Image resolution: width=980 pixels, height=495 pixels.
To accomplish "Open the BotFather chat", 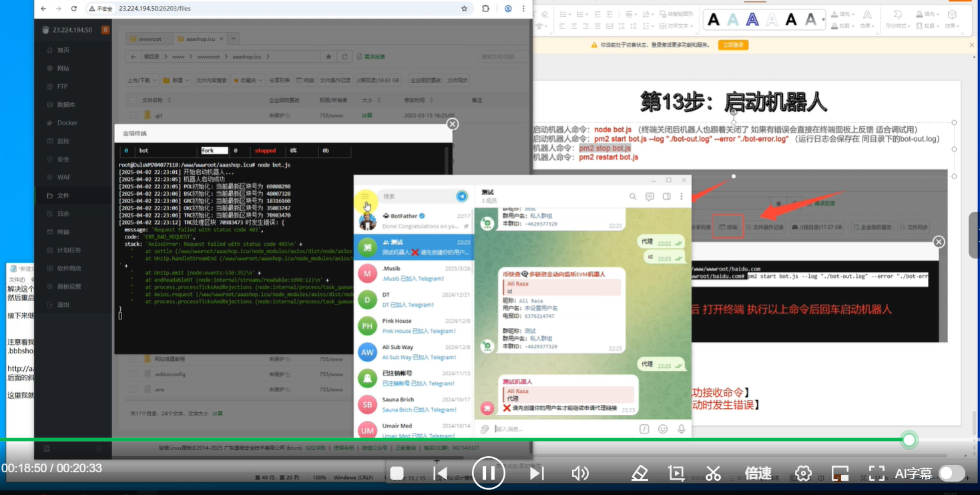I will (x=413, y=221).
